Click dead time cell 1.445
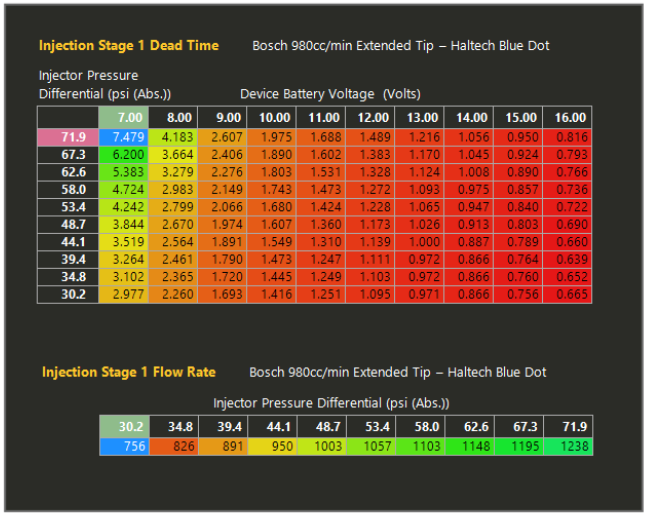The width and height of the screenshot is (648, 517). (x=272, y=277)
